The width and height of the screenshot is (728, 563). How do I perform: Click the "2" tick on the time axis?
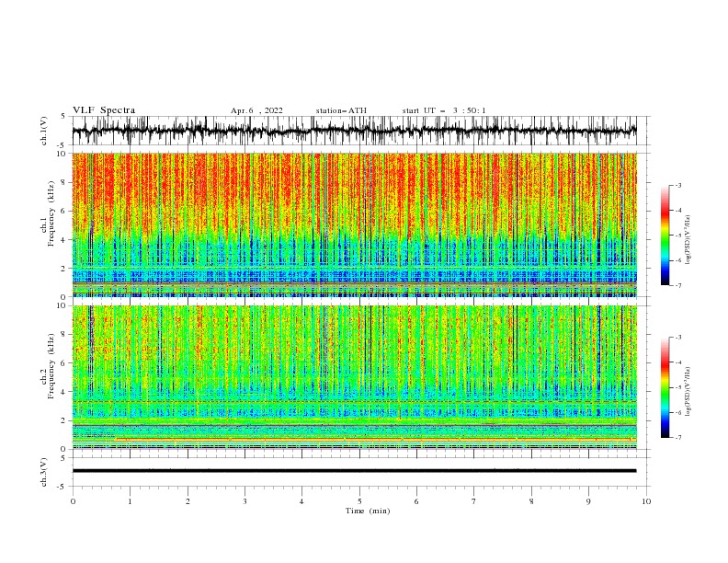point(188,501)
